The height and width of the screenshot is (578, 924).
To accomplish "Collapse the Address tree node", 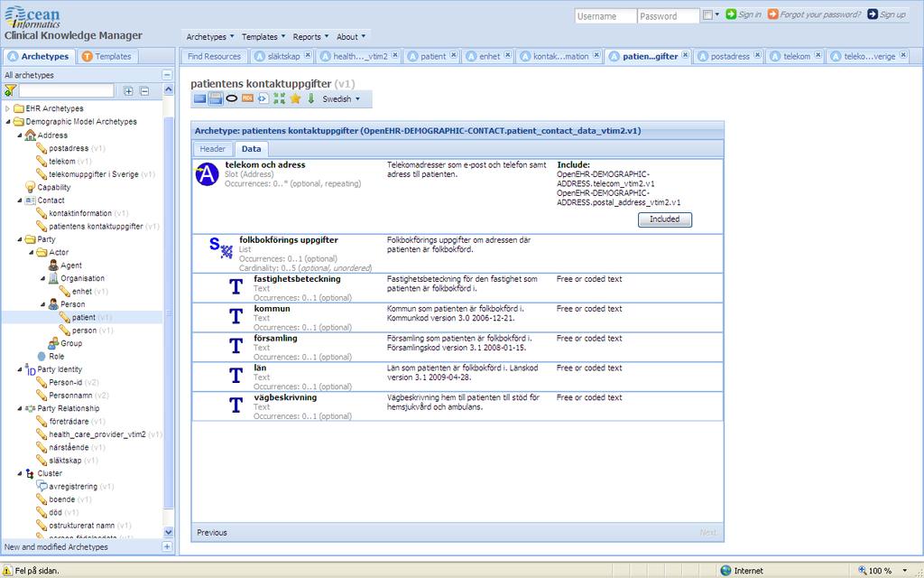I will click(20, 135).
